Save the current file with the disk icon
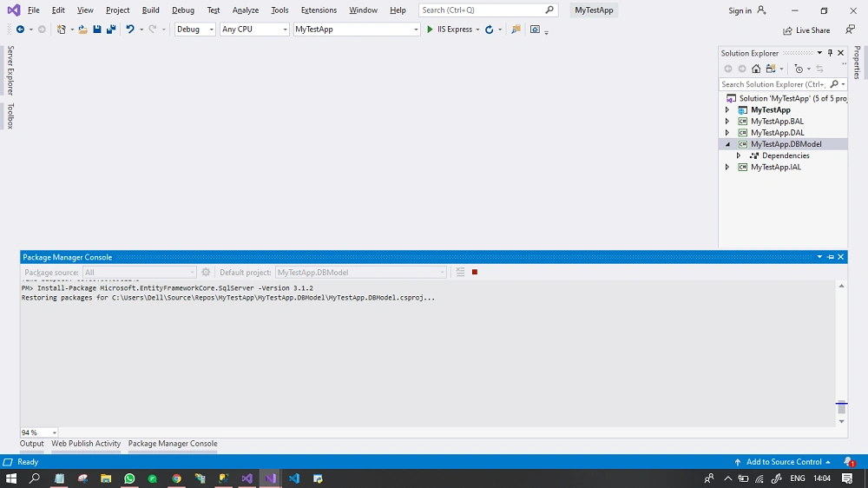The width and height of the screenshot is (868, 488). pos(97,30)
